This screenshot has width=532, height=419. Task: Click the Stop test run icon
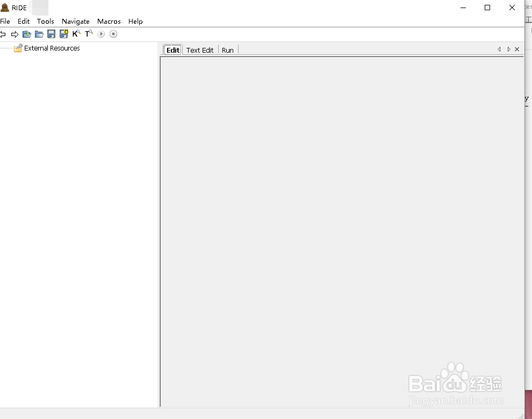113,34
